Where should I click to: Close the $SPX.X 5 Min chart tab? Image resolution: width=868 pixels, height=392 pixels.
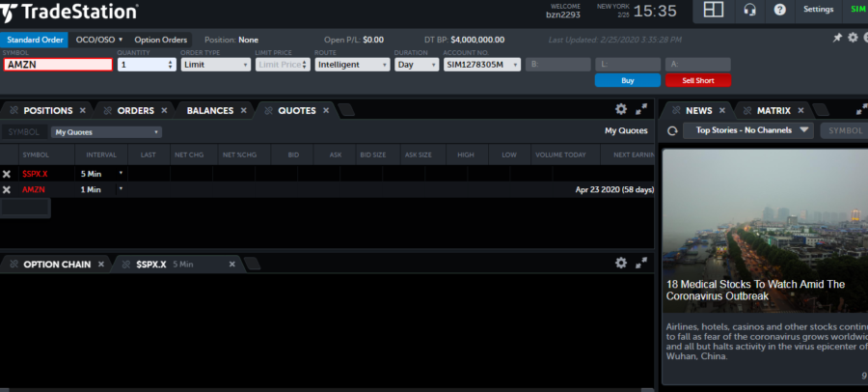(x=231, y=264)
